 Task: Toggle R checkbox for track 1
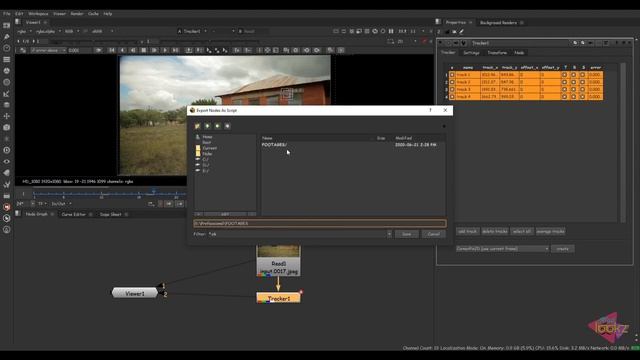(573, 75)
